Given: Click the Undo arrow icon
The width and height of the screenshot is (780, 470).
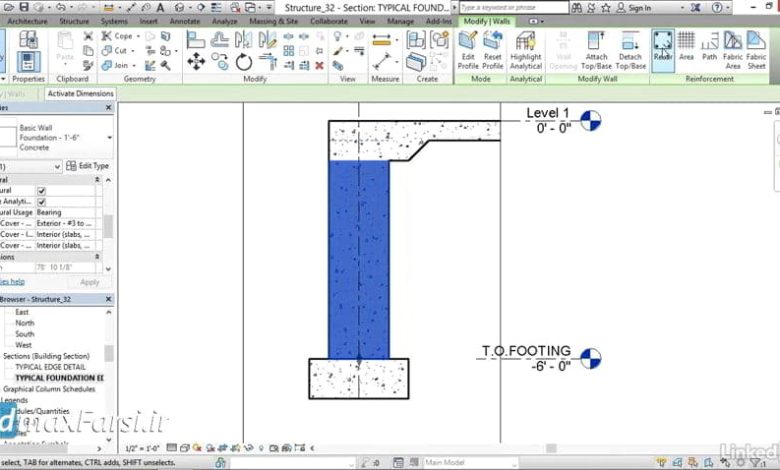Looking at the screenshot, I should click(x=60, y=7).
